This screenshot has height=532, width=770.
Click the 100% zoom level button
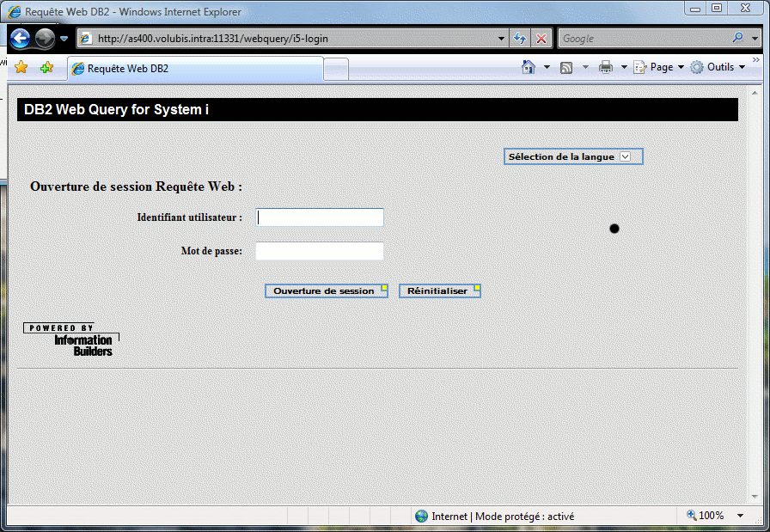pos(706,516)
